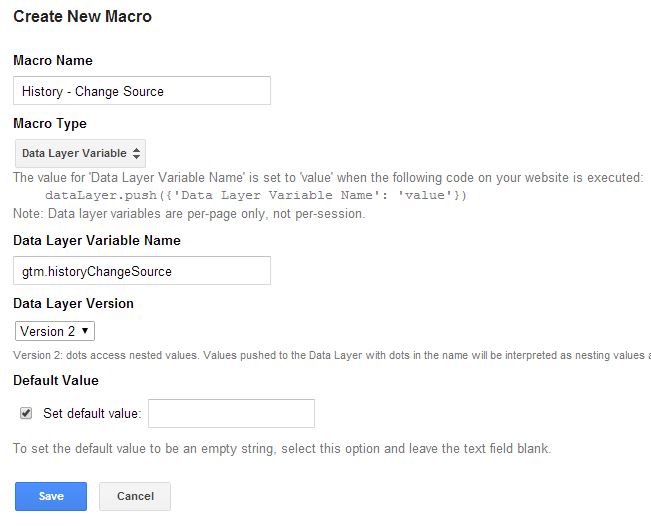Click the Macro Name label

53,61
